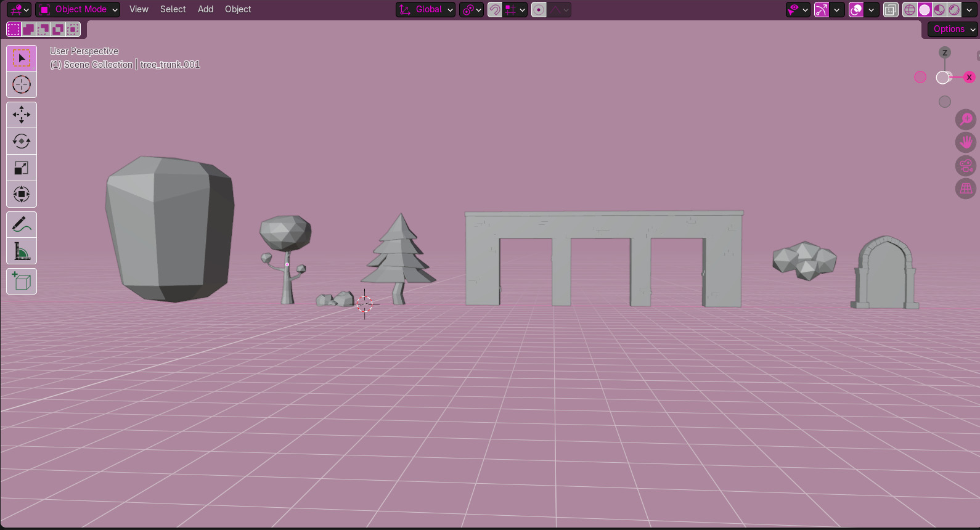The image size is (980, 530).
Task: Select the 3D Cursor tool
Action: (22, 84)
